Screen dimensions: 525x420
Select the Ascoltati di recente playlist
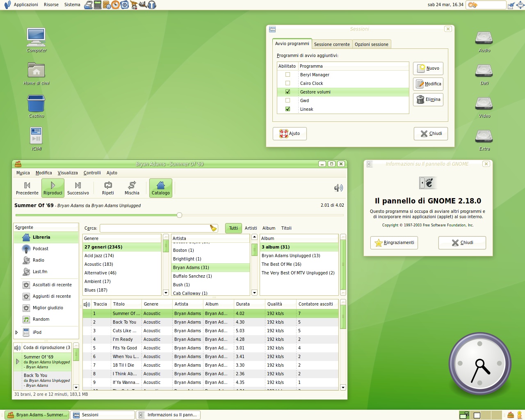(46, 285)
